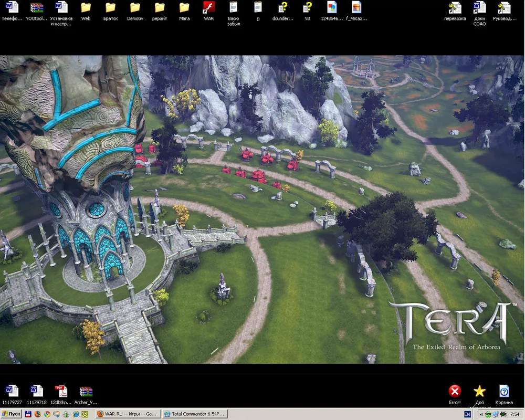Click the taskbar clock showing 7:54
525x420 pixels.
[514, 414]
